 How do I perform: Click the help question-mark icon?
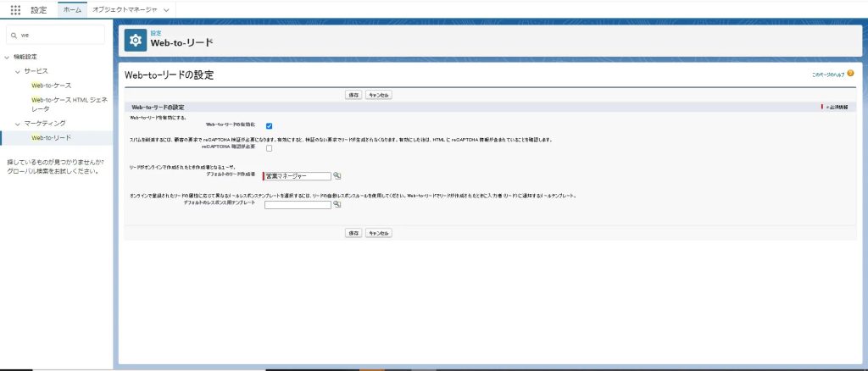coord(850,73)
